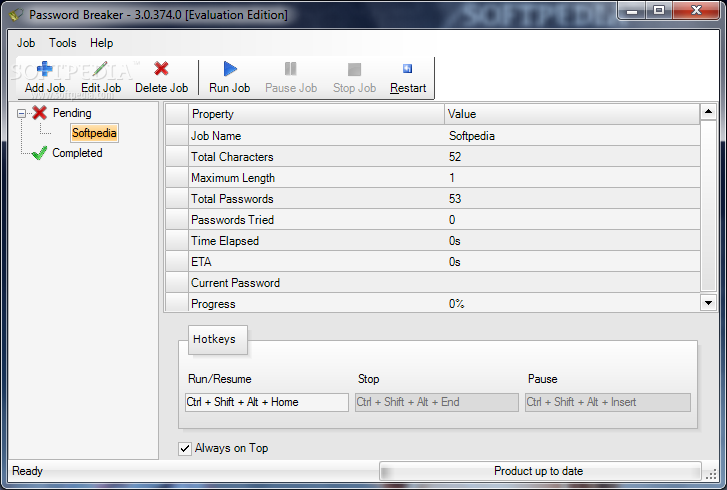Select the ETA property row
Viewport: 727px width, 490px height.
[433, 262]
